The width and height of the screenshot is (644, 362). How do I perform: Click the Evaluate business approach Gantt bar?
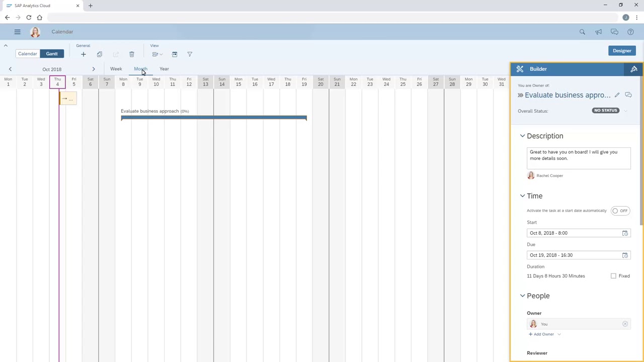click(x=214, y=118)
